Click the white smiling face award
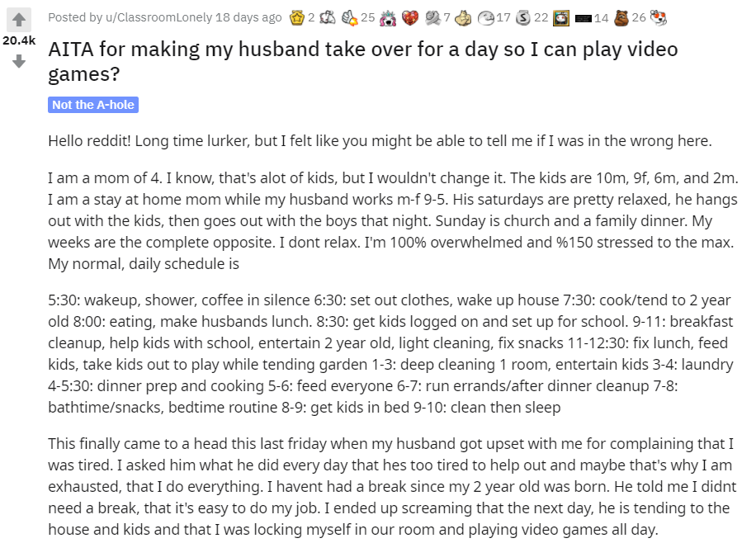This screenshot has height=543, width=756. 486,18
